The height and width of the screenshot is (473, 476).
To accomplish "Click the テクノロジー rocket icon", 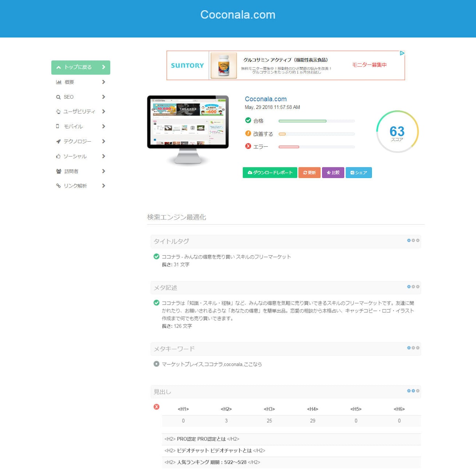I will tap(59, 141).
